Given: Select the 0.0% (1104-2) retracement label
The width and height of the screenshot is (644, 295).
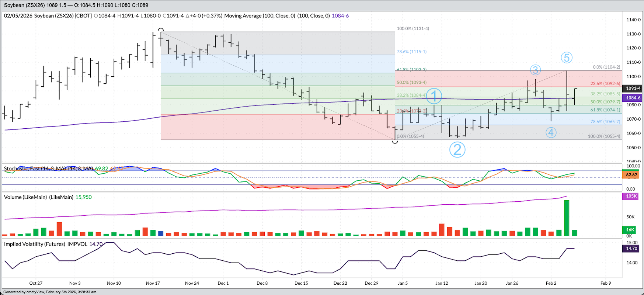Looking at the screenshot, I should 606,67.
